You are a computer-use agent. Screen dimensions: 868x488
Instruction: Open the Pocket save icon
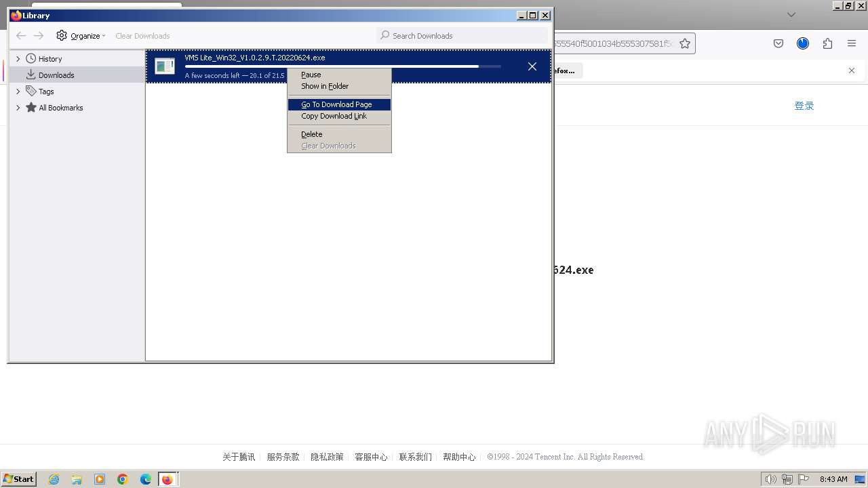tap(778, 43)
